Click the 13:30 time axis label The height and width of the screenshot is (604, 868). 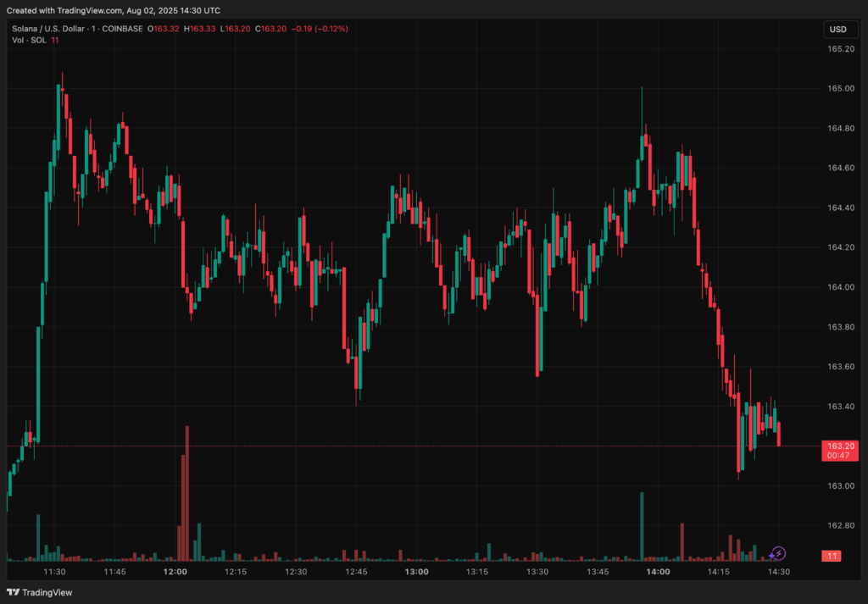(x=537, y=572)
